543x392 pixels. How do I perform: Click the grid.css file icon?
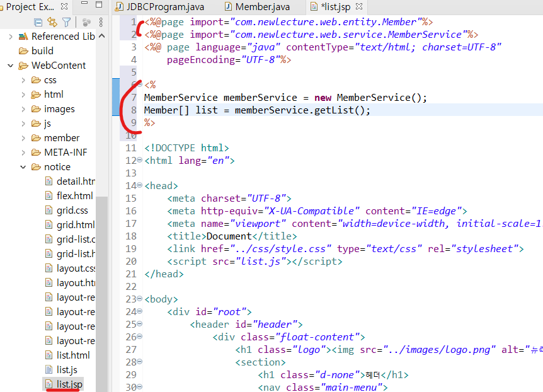pyautogui.click(x=49, y=210)
